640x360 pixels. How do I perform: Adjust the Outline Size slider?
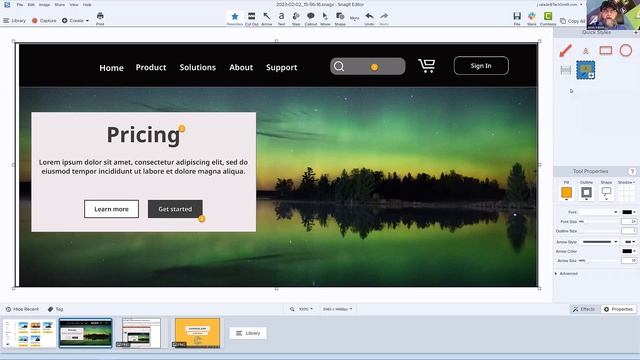[600, 231]
